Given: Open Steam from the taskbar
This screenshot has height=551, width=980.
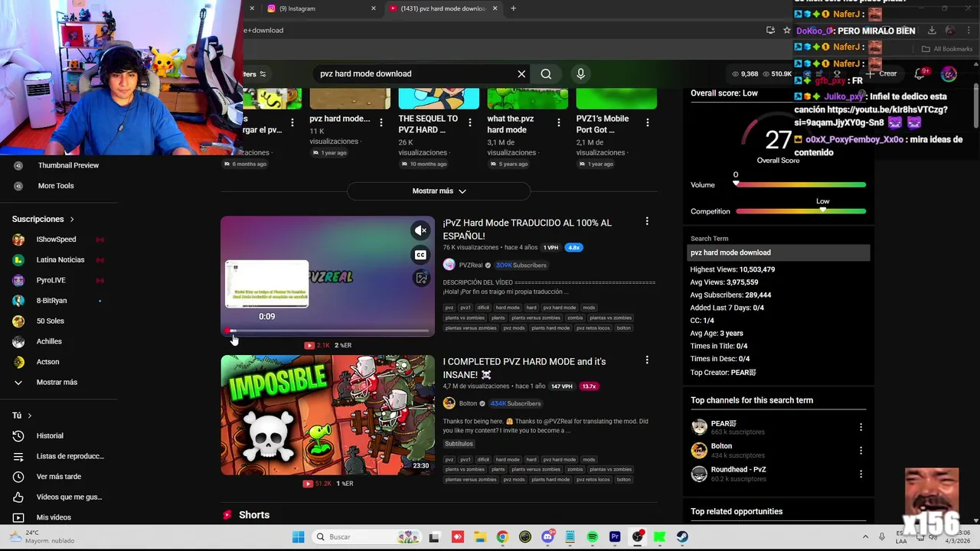Looking at the screenshot, I should click(x=682, y=537).
